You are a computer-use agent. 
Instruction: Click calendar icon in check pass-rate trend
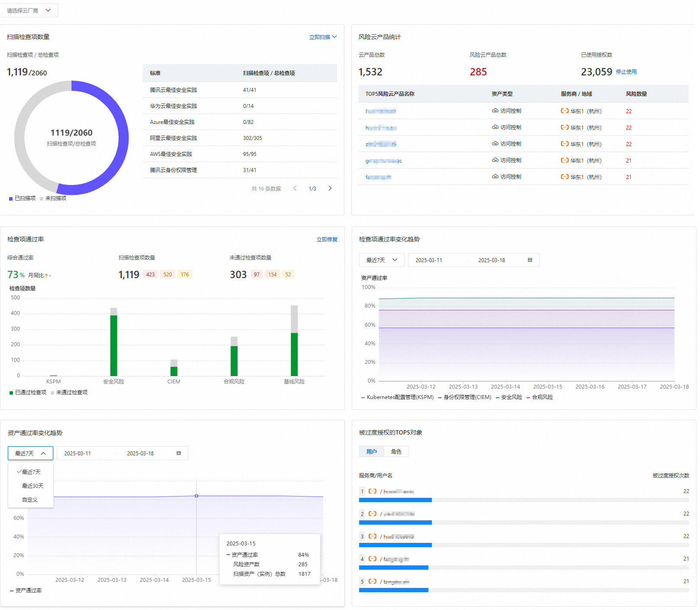(530, 260)
